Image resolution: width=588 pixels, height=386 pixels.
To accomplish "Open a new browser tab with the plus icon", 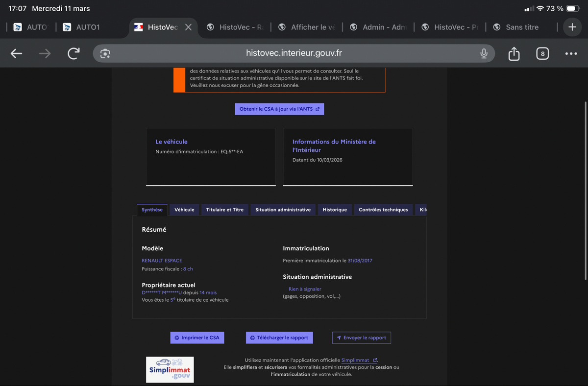I will click(x=572, y=27).
